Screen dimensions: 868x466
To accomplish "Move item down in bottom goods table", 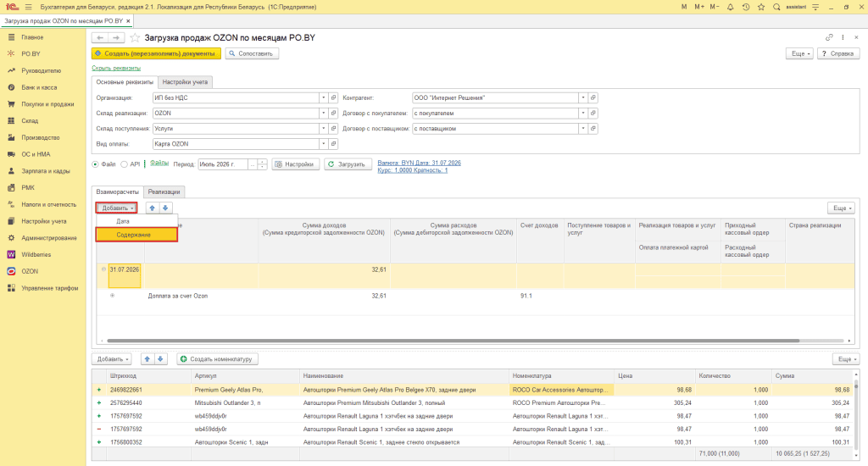I will pos(160,359).
